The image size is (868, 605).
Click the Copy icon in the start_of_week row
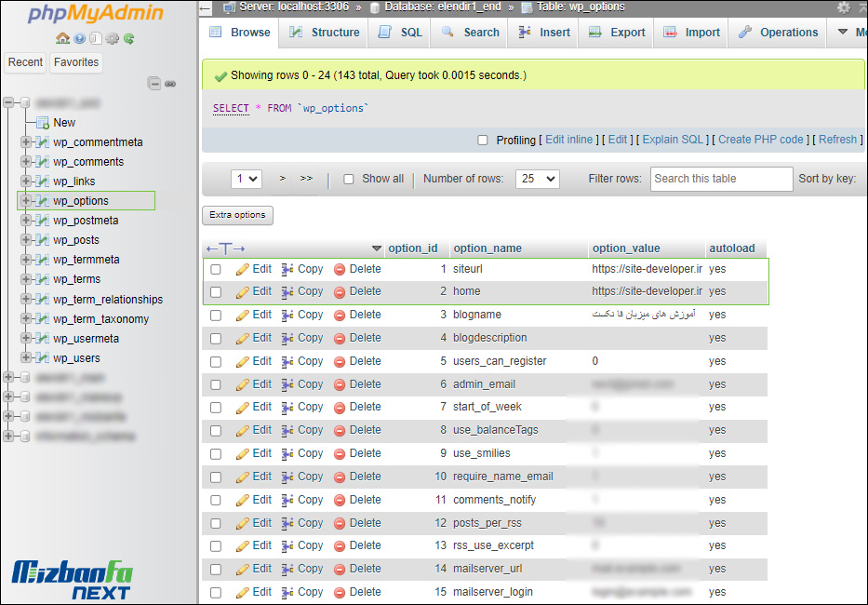(x=287, y=408)
